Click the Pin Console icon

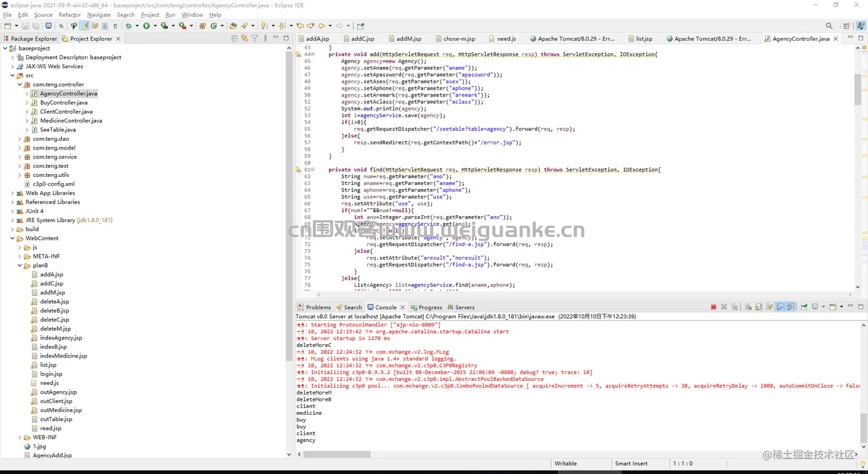(x=804, y=307)
